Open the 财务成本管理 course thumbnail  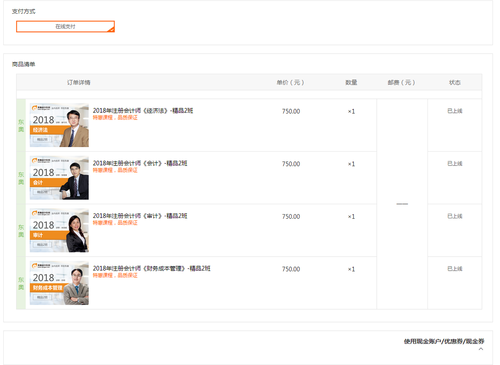(x=59, y=283)
